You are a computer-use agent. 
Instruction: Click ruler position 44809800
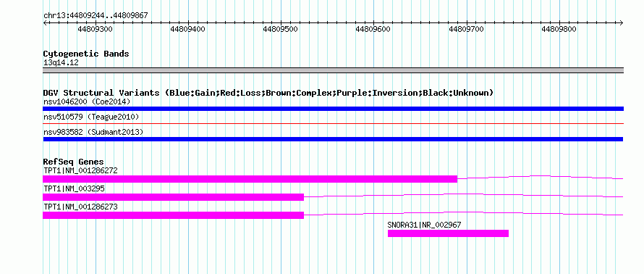pos(559,29)
